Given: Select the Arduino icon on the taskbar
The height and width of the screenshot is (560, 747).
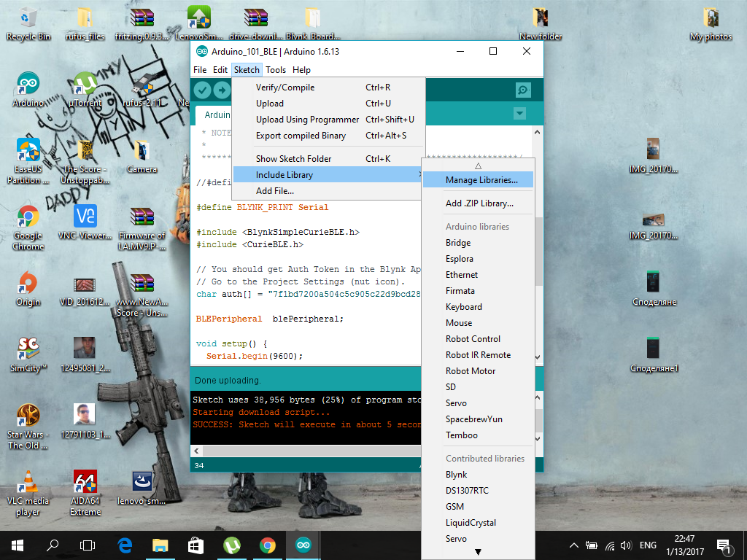Looking at the screenshot, I should [303, 545].
